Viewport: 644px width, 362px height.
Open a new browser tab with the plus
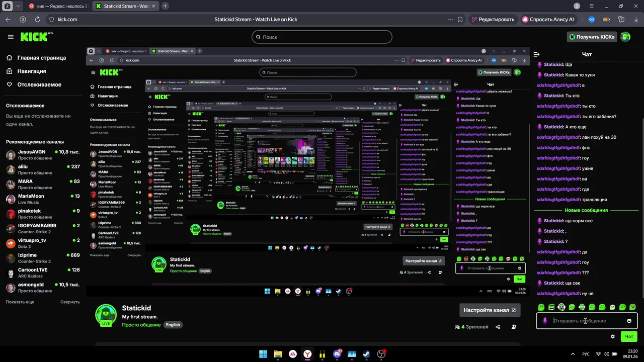click(165, 6)
